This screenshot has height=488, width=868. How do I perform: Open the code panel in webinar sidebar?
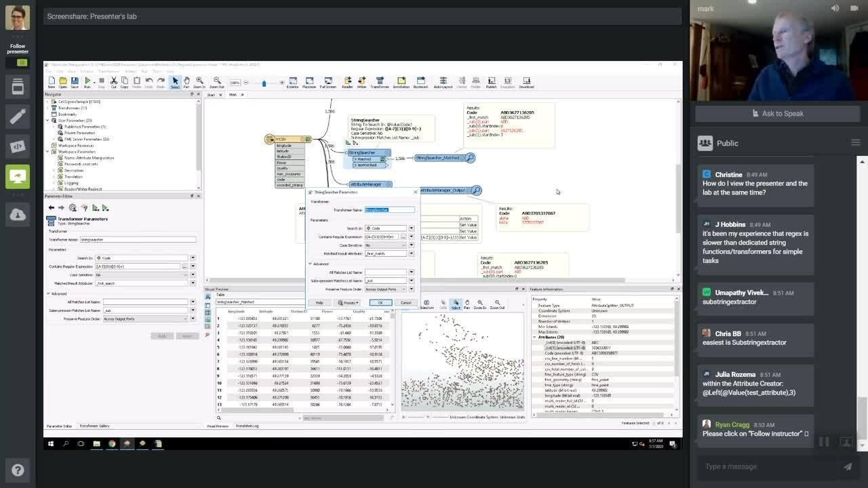(x=18, y=146)
